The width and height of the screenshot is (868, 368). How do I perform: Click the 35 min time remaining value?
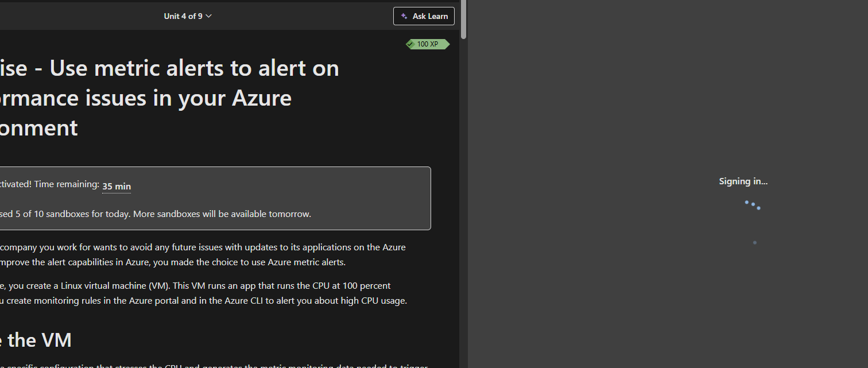pos(117,186)
